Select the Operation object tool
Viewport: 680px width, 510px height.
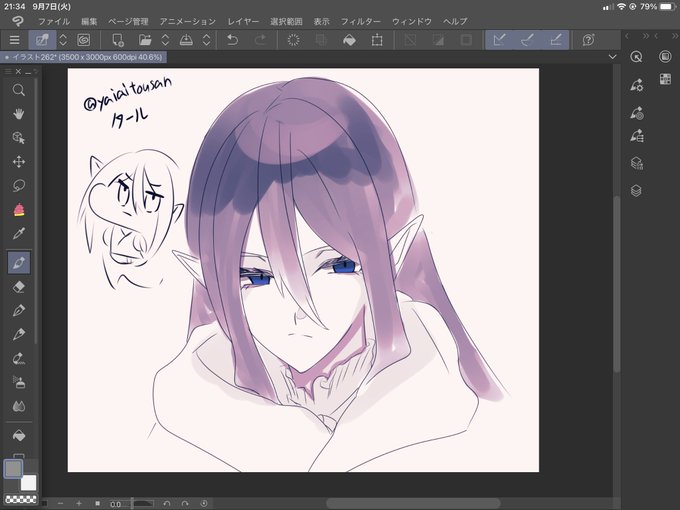[19, 138]
